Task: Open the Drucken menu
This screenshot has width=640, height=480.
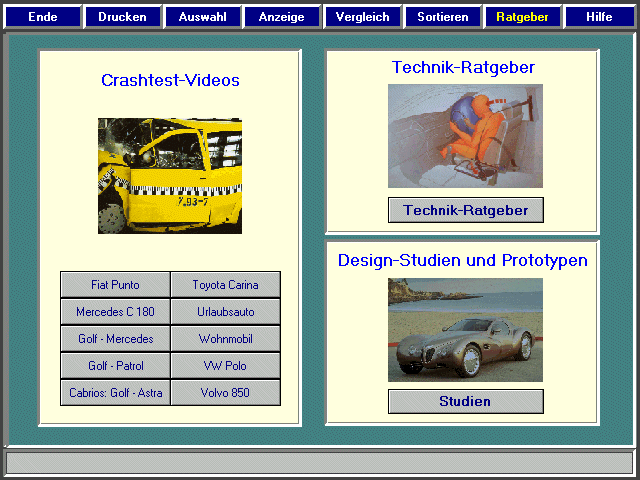Action: tap(122, 17)
